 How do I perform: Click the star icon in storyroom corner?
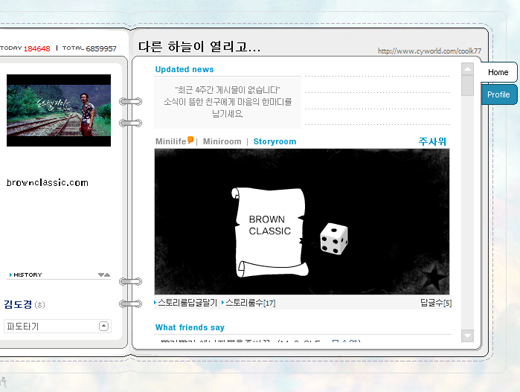pyautogui.click(x=434, y=276)
